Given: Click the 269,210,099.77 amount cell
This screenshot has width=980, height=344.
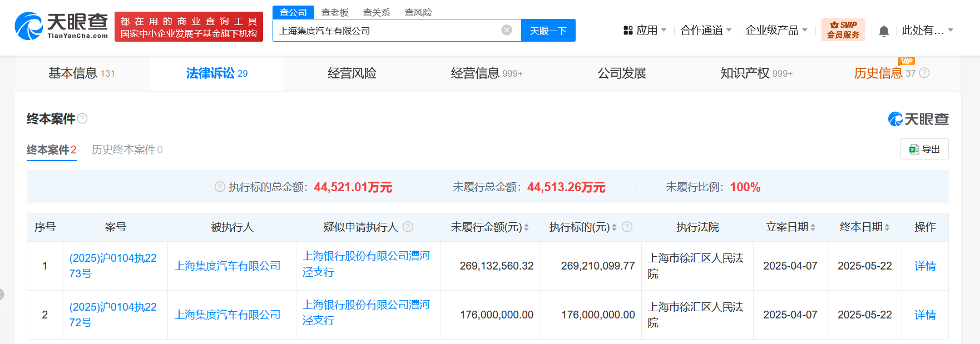Looking at the screenshot, I should (x=598, y=266).
